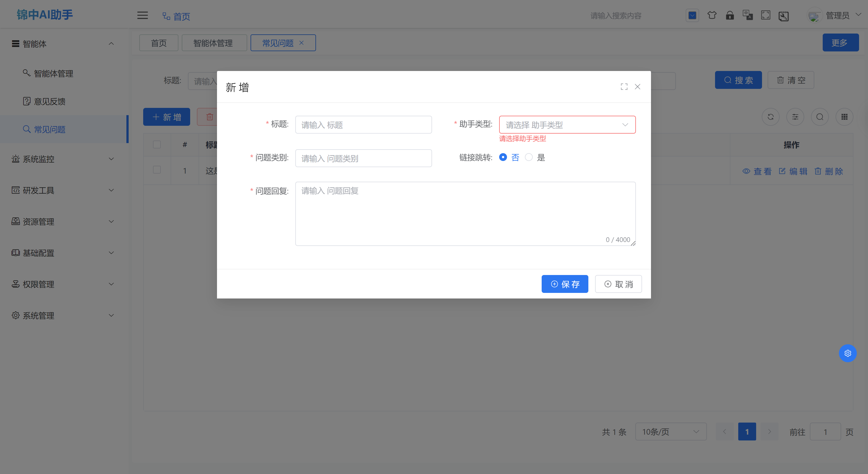This screenshot has width=868, height=474.
Task: Select the 是 radio option for 链接跳转
Action: click(x=529, y=157)
